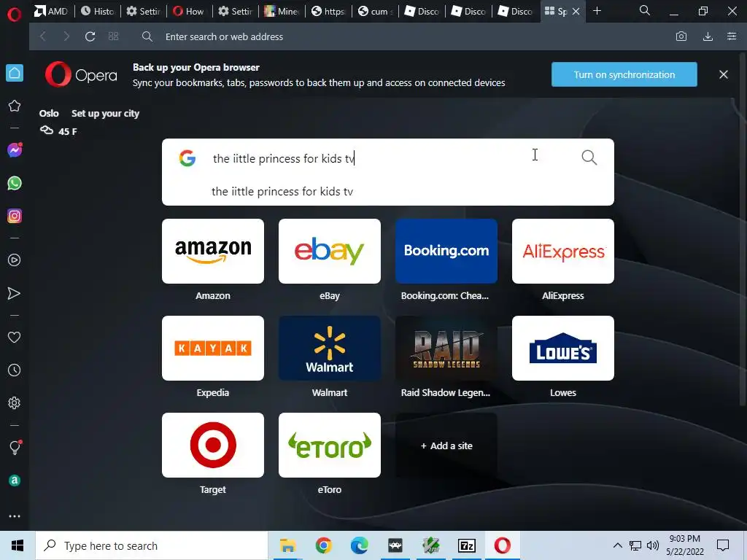Open the Booking.com speed dial tile
Viewport: 747px width, 560px height.
tap(446, 251)
